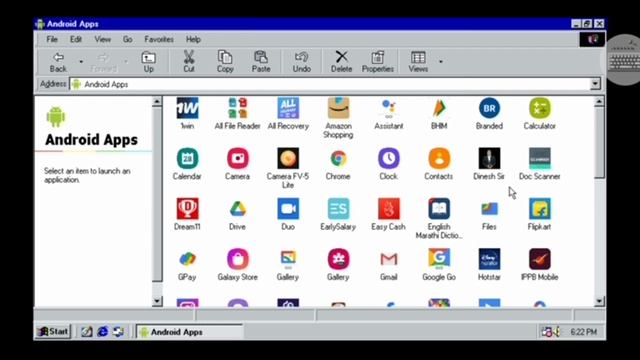Screen dimensions: 640x360
Task: Click the taskbar clock showing 6:22 PM
Action: point(584,332)
